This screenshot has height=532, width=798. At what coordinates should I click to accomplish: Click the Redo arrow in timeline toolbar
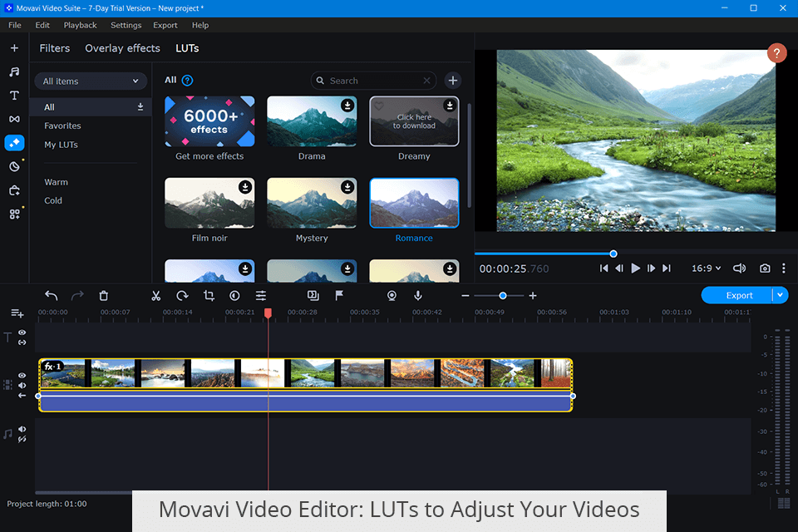pyautogui.click(x=77, y=295)
